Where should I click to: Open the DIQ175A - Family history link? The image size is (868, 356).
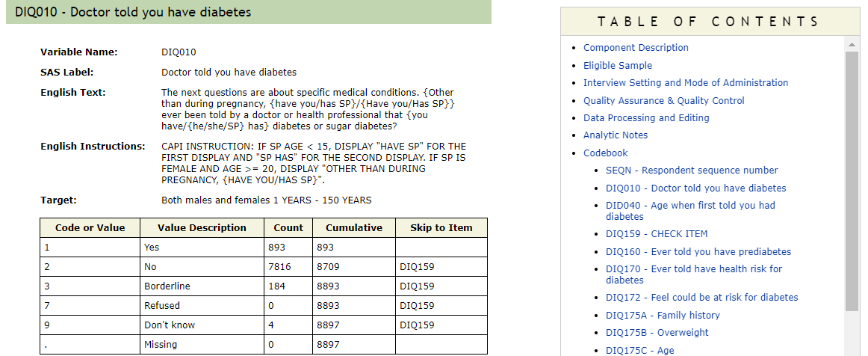coord(663,316)
